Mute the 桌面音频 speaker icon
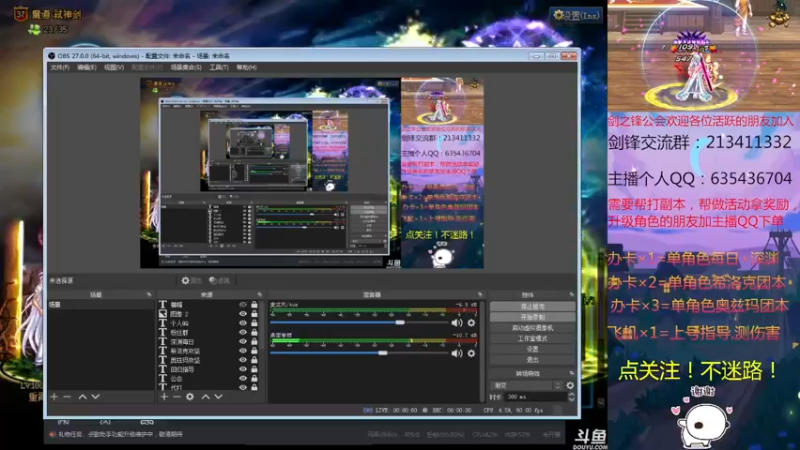Viewport: 800px width, 450px height. pos(457,353)
